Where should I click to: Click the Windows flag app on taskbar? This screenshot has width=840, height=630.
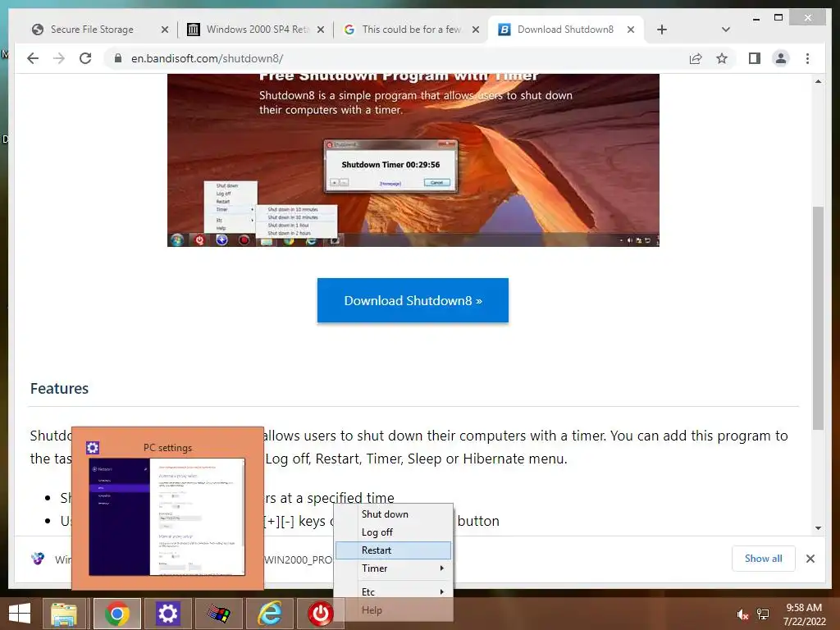point(218,614)
